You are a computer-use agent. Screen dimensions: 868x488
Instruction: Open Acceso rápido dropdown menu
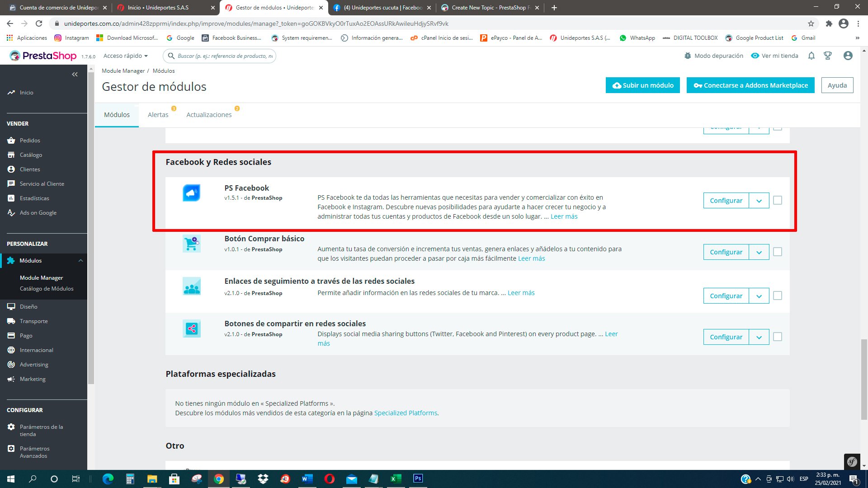pyautogui.click(x=125, y=56)
